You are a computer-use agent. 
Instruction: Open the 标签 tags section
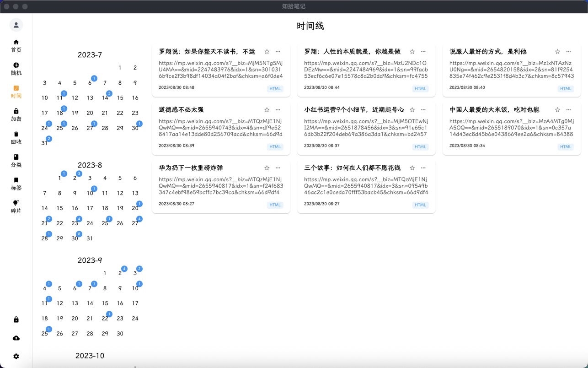tap(16, 184)
